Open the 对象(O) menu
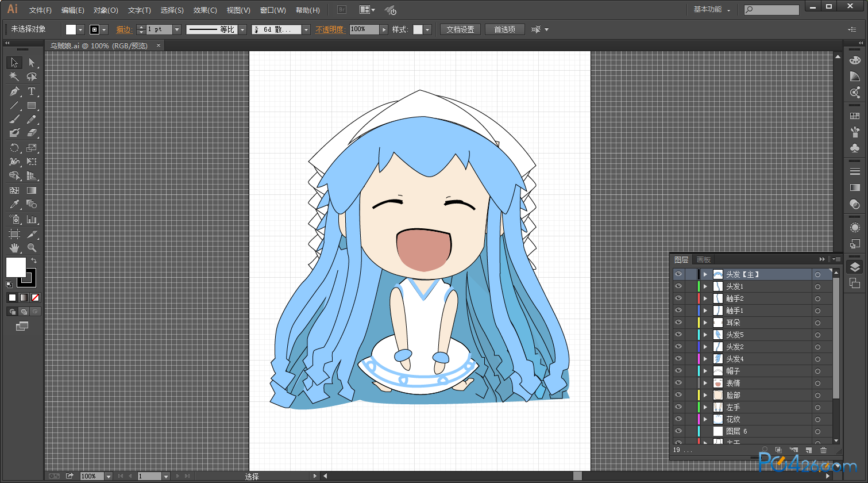This screenshot has height=483, width=868. click(x=106, y=10)
